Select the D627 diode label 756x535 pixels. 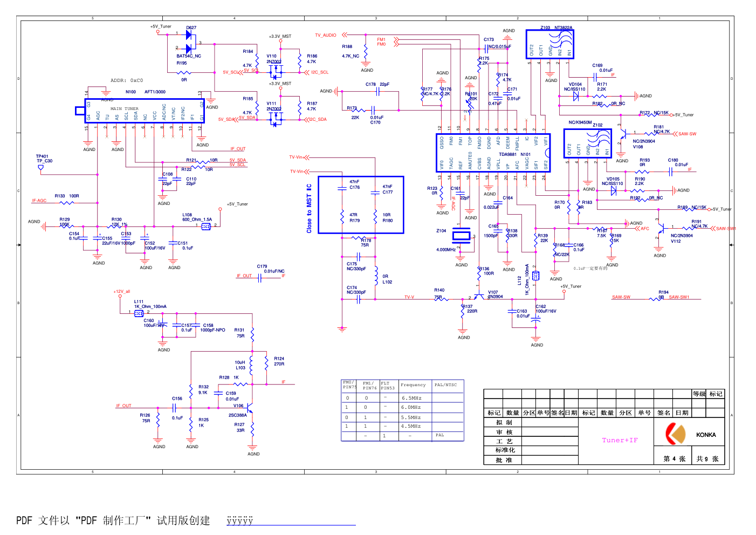pos(191,28)
